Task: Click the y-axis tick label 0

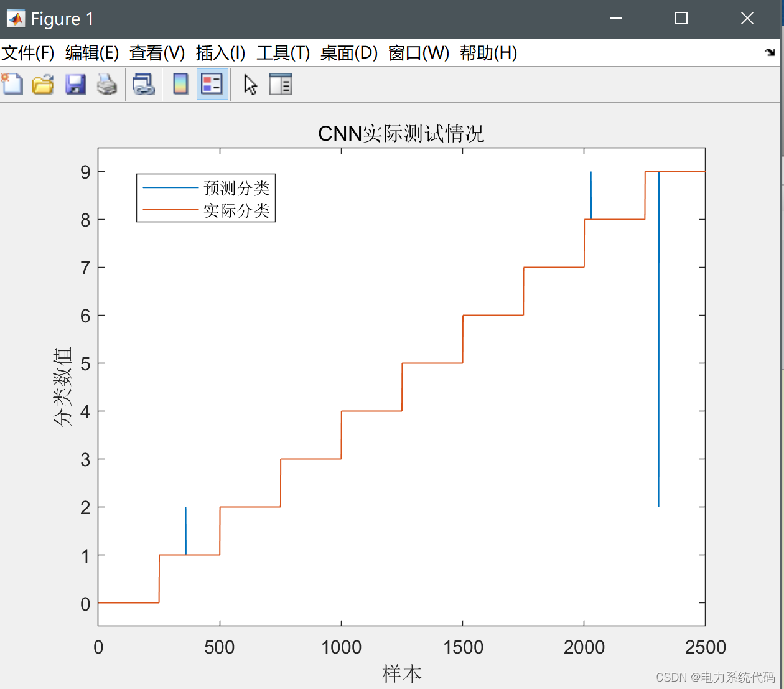Action: click(85, 604)
